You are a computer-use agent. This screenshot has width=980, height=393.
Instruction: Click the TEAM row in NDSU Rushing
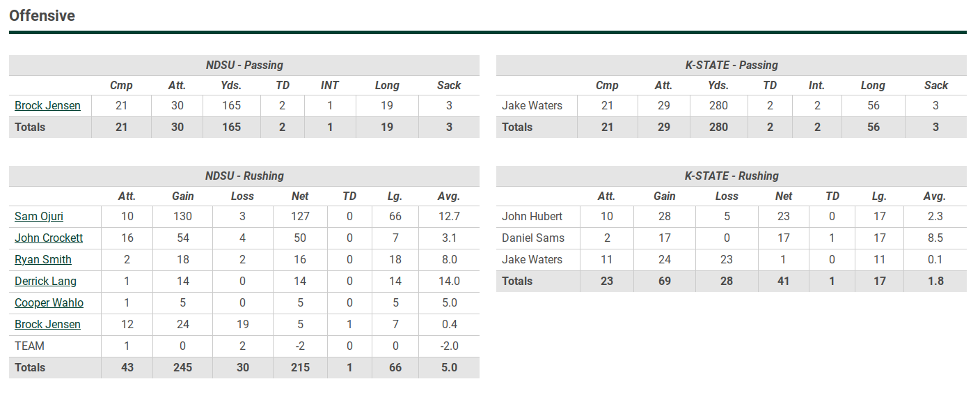(244, 346)
